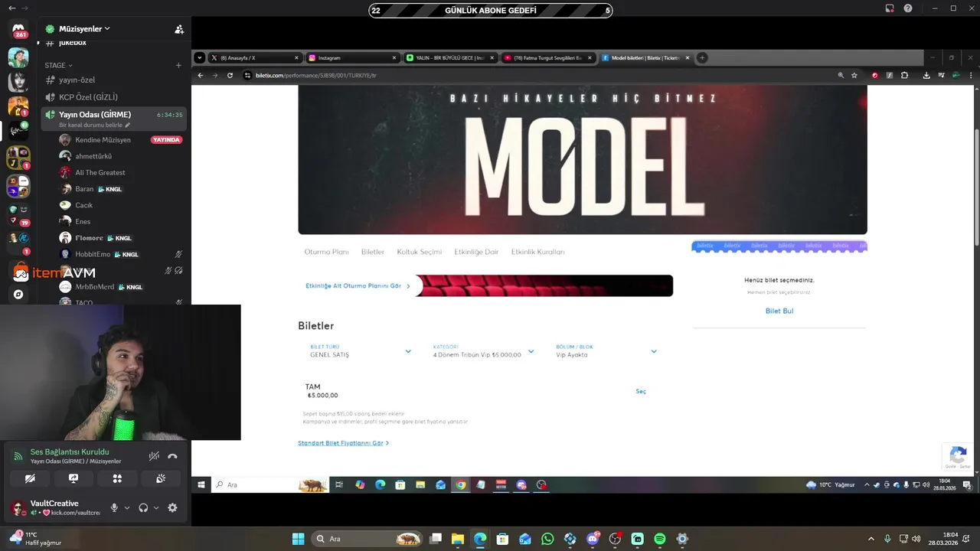Click Seç for the TAM ticket
Image resolution: width=980 pixels, height=551 pixels.
pos(641,391)
